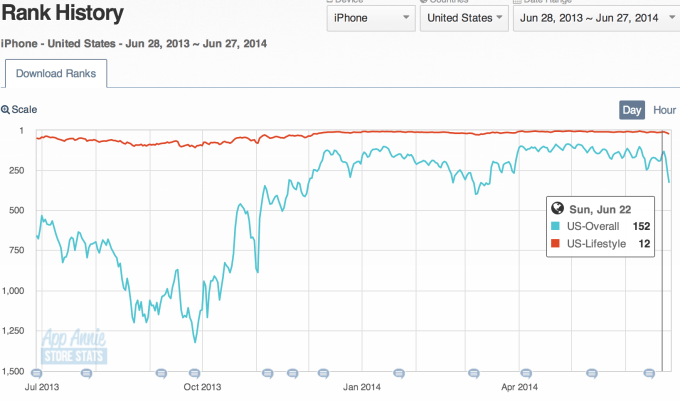Click the Rank History heading
Image resolution: width=680 pixels, height=401 pixels.
pos(62,15)
